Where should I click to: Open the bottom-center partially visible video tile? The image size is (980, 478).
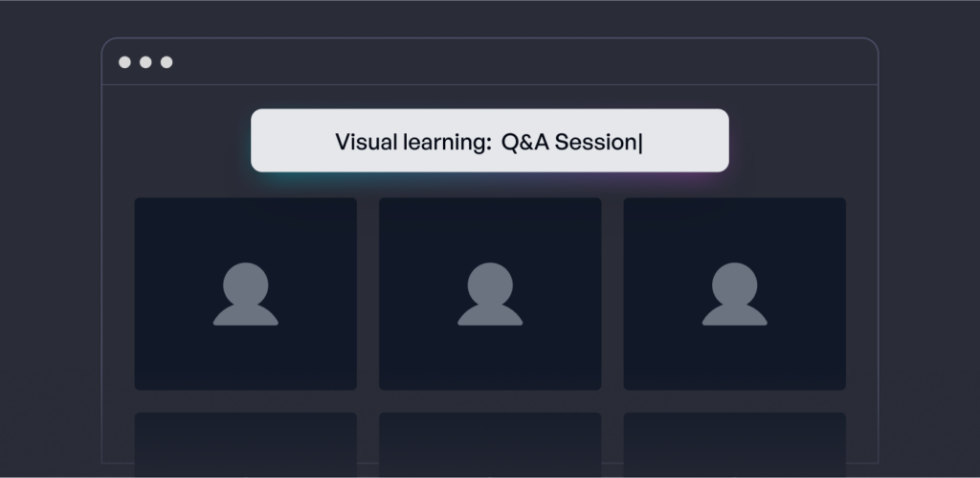pos(490,444)
